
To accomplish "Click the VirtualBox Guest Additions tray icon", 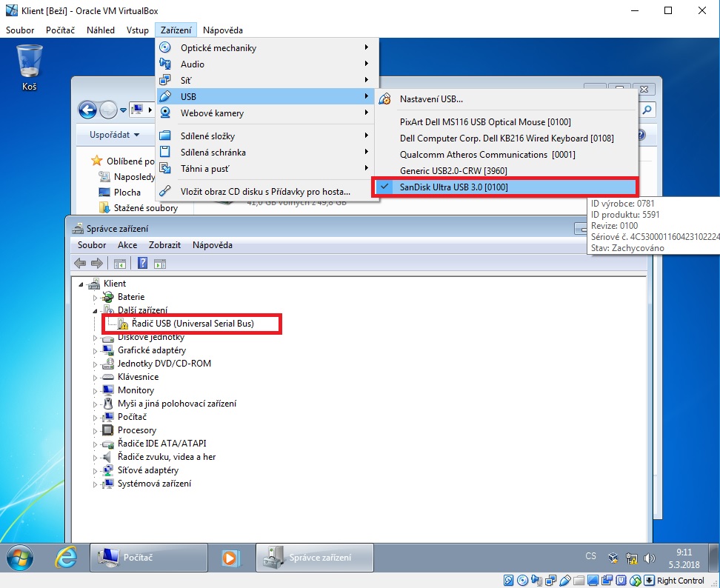I will point(613,558).
